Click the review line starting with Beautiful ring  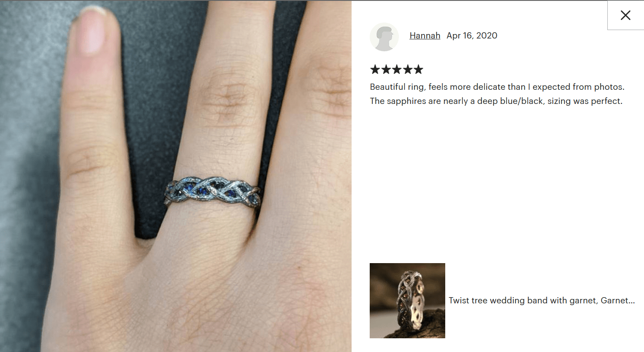point(497,87)
